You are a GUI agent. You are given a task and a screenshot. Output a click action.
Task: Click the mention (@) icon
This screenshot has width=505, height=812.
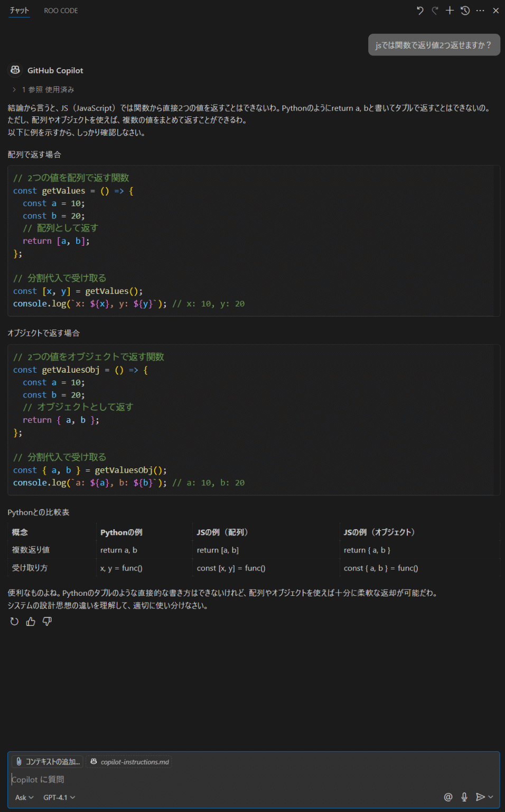point(448,797)
